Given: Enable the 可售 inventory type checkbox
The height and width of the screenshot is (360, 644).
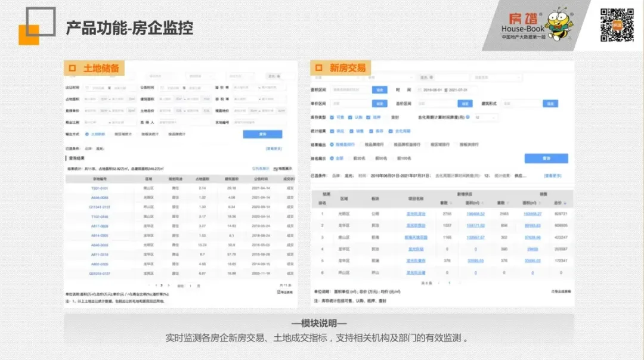Looking at the screenshot, I should click(332, 117).
